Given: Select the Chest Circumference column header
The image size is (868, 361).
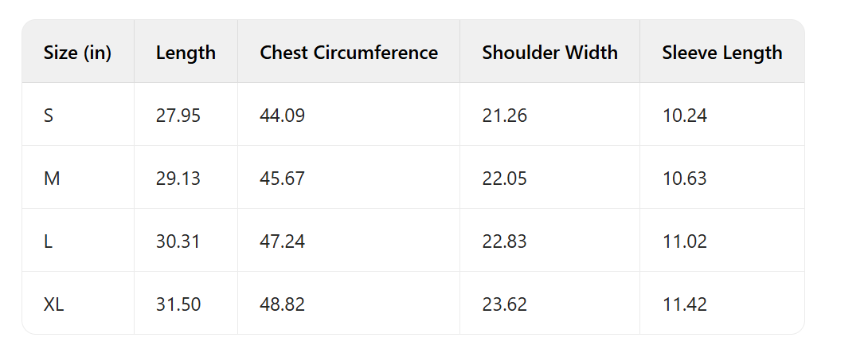Looking at the screenshot, I should (348, 53).
